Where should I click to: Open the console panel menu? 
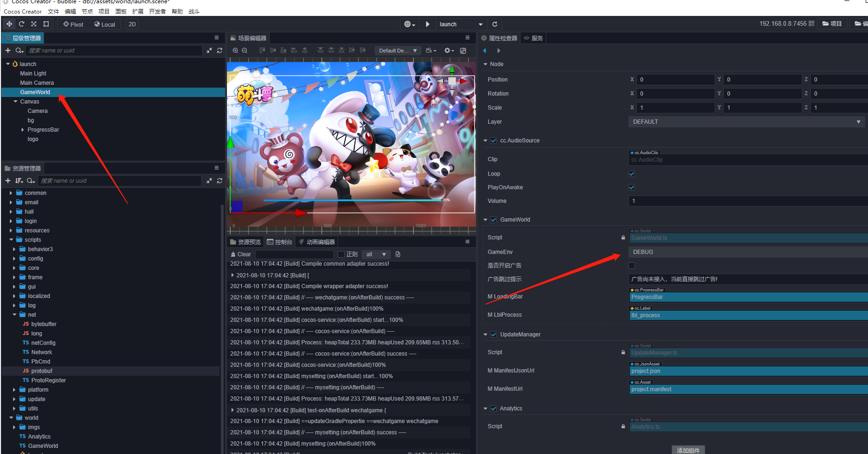point(468,242)
